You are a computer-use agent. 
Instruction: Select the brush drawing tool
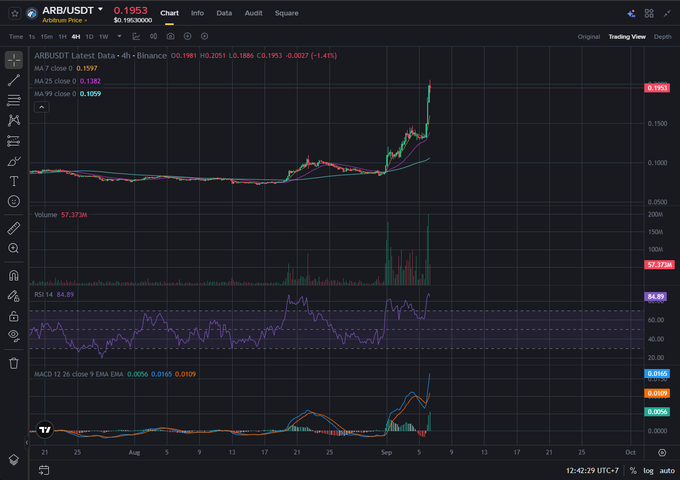pyautogui.click(x=14, y=161)
